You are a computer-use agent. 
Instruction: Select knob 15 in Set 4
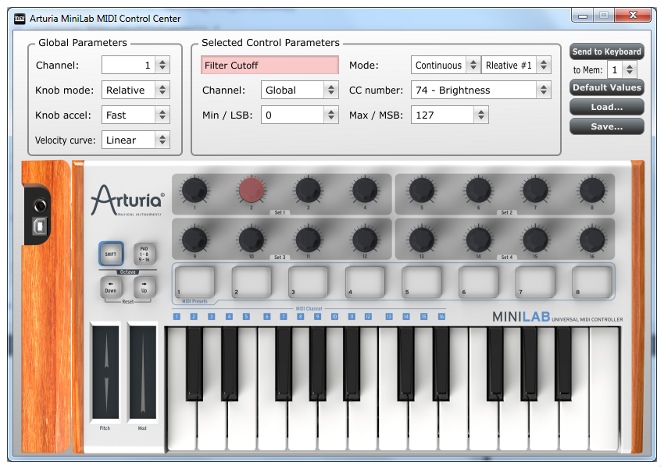coord(535,239)
